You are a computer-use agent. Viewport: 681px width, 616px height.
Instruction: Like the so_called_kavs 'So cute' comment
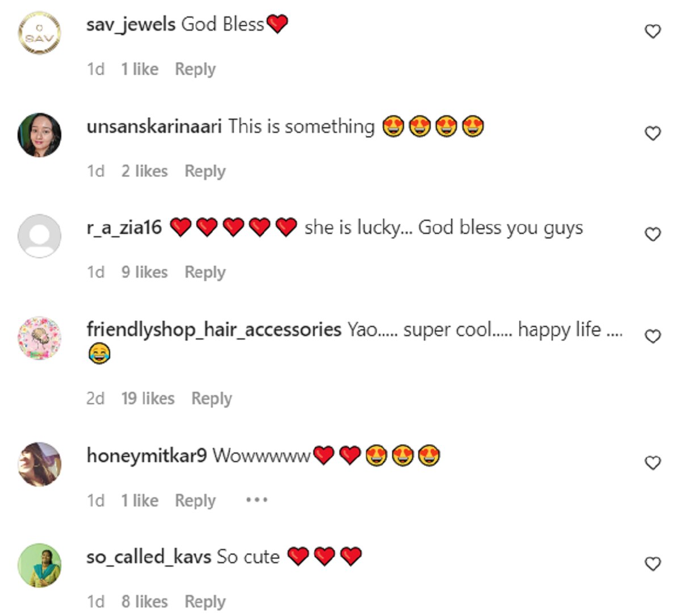tap(653, 564)
